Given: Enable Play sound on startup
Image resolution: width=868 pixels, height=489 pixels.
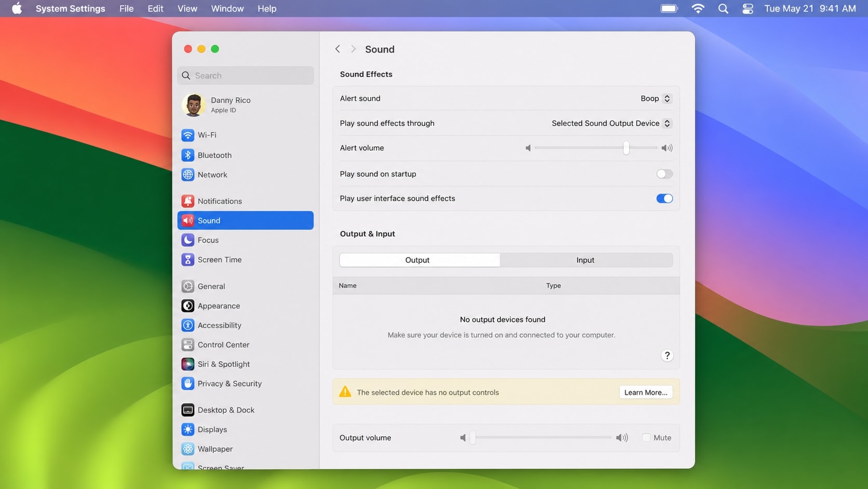Looking at the screenshot, I should (x=664, y=174).
